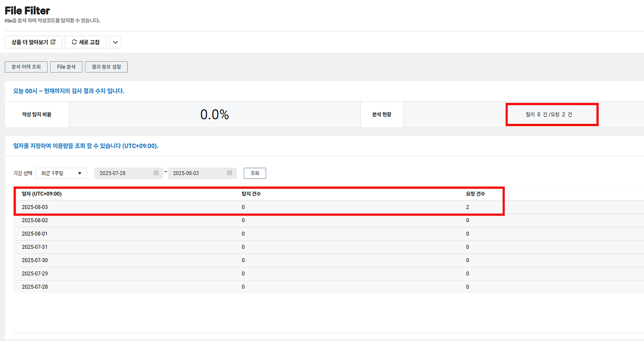Image resolution: width=644 pixels, height=341 pixels.
Task: Click the end date field 2025-08-03
Action: pos(202,173)
